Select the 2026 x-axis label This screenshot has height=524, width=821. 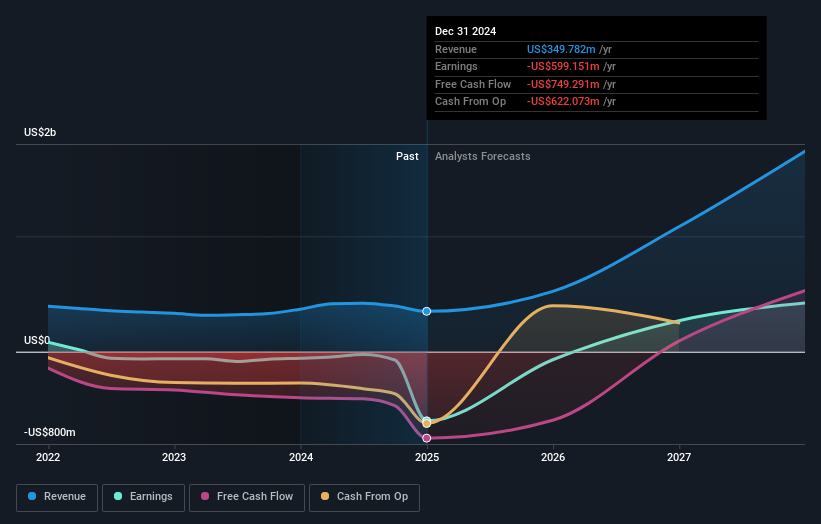(553, 458)
